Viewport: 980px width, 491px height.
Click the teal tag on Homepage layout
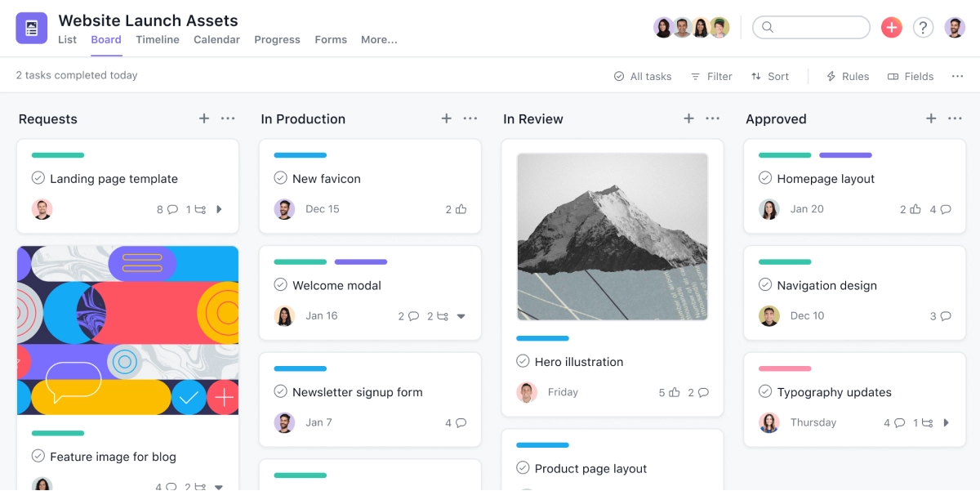783,154
